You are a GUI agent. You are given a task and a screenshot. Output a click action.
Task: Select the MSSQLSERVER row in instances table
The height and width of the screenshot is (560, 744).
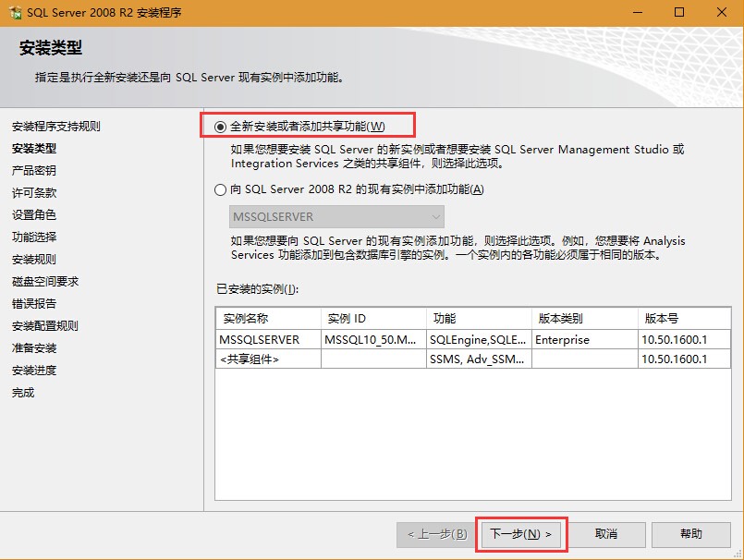[x=259, y=340]
